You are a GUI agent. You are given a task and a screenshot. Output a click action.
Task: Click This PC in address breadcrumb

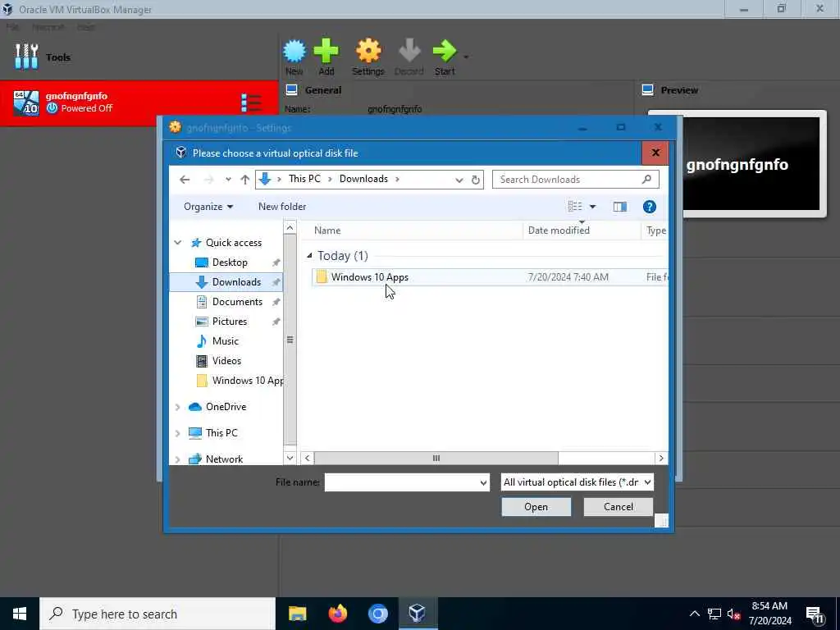tap(304, 179)
